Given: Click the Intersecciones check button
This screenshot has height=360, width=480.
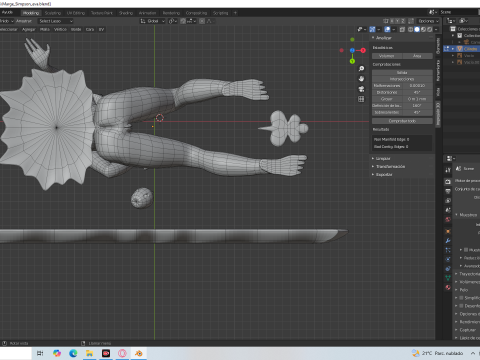Looking at the screenshot, I should 402,79.
